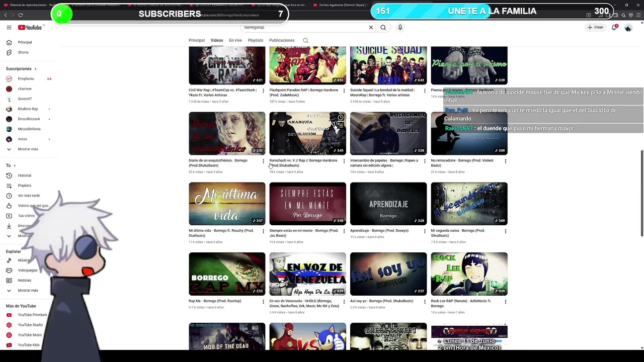The width and height of the screenshot is (644, 362).
Task: Clear the search box with the X
Action: [371, 28]
